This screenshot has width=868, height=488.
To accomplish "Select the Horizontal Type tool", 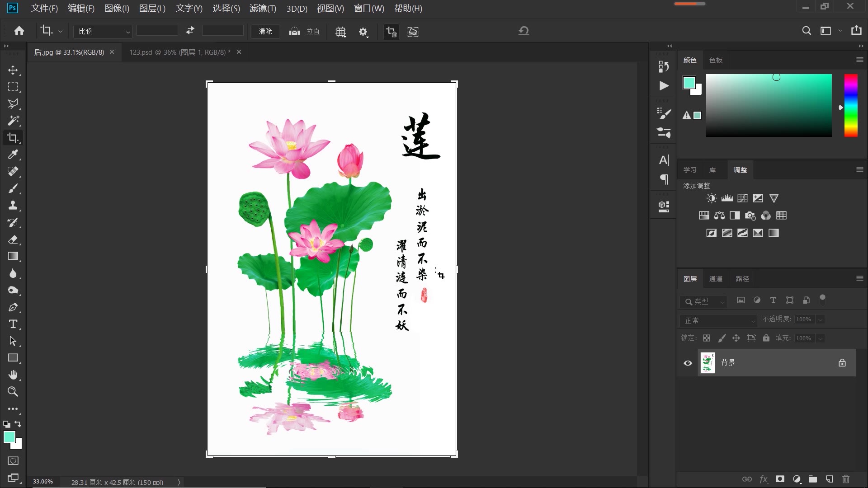I will (x=13, y=324).
